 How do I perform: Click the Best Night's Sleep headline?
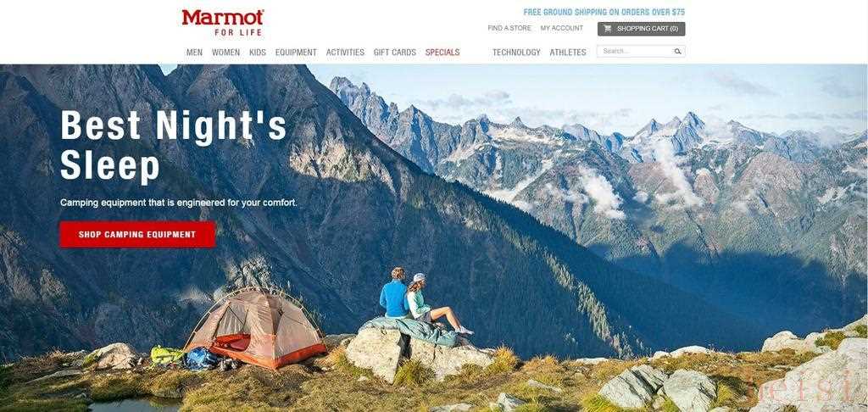[x=173, y=146]
